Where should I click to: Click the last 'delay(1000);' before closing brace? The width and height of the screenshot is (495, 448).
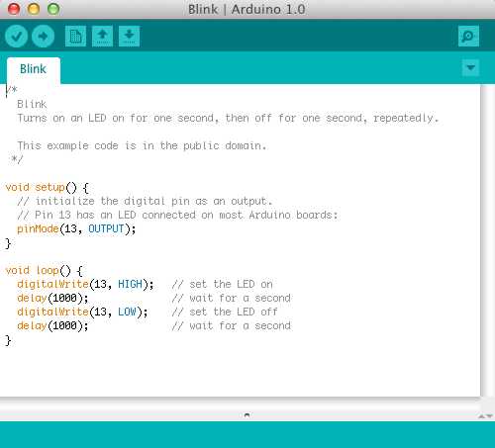click(52, 325)
